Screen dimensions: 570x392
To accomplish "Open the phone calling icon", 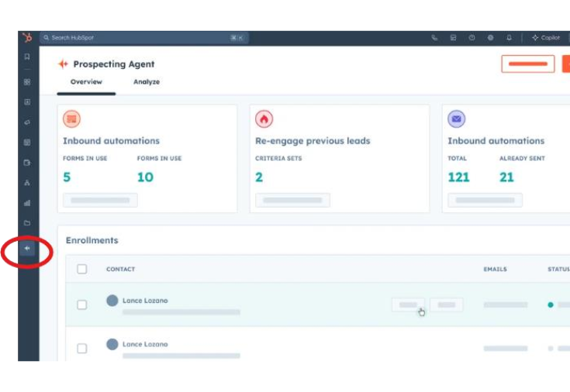I will click(434, 38).
